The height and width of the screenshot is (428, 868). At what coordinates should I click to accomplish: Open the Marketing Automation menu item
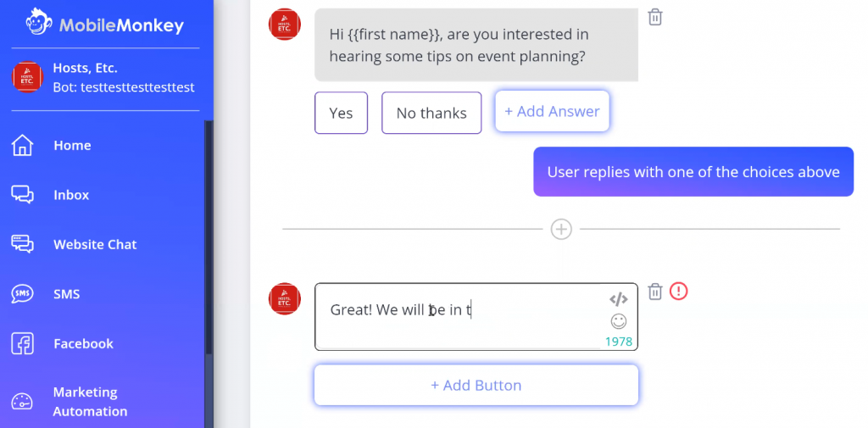coord(90,402)
